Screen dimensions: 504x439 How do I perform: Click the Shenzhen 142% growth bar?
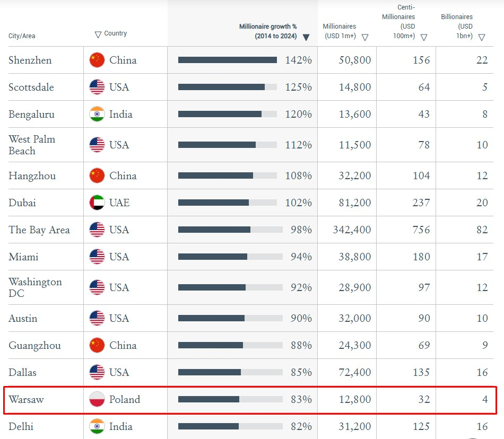click(x=228, y=60)
